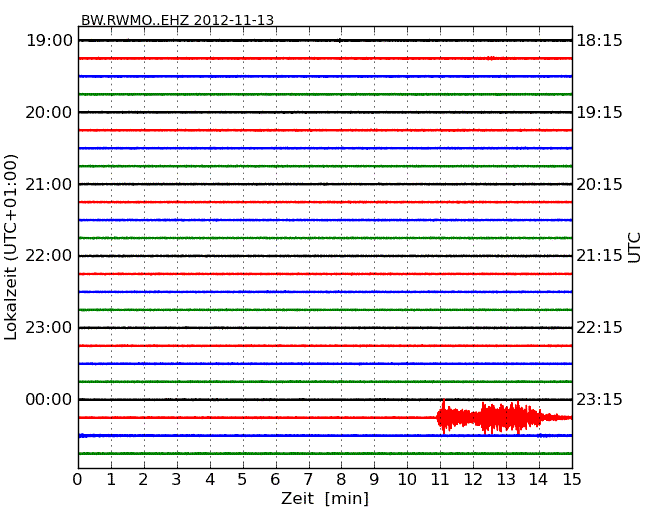
Task: Click the small blip on the topmost red trace
Action: tap(491, 58)
